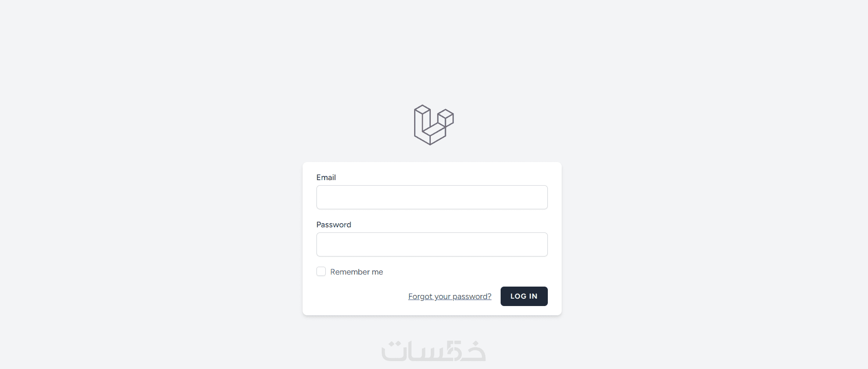868x369 pixels.
Task: Click the word "Password" above the second field
Action: pos(334,225)
